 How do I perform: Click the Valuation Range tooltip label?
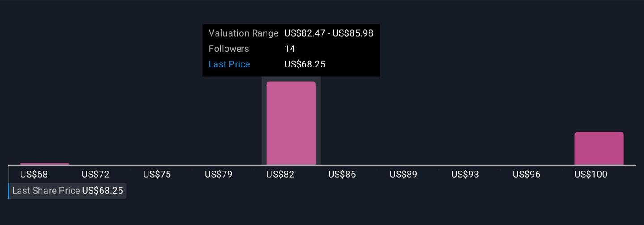(243, 33)
